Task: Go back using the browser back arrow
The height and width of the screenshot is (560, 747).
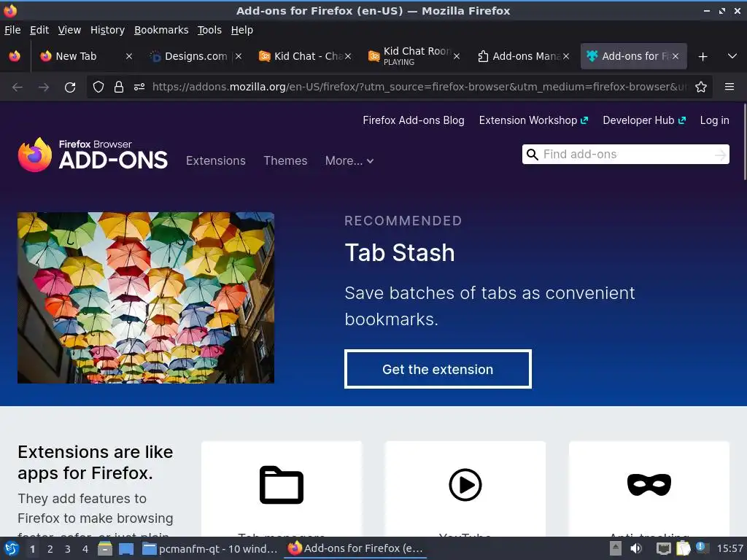Action: (x=18, y=87)
